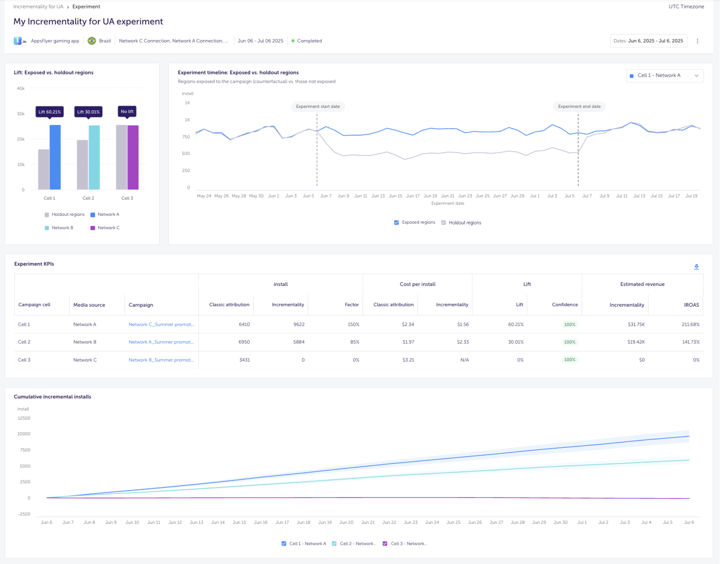Open Network B_Summer promot... campaign link
Image resolution: width=728 pixels, height=564 pixels.
click(161, 360)
